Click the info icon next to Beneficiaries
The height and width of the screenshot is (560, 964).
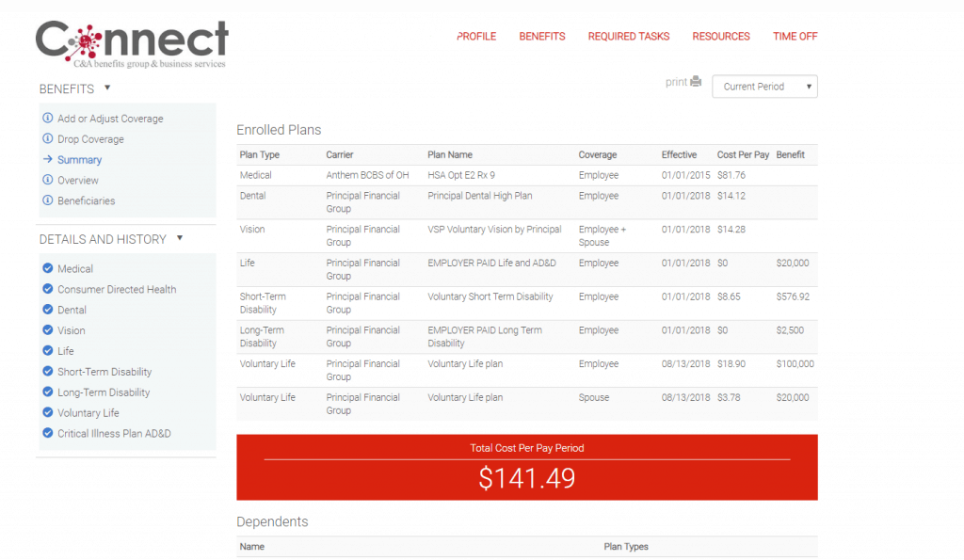click(x=47, y=200)
